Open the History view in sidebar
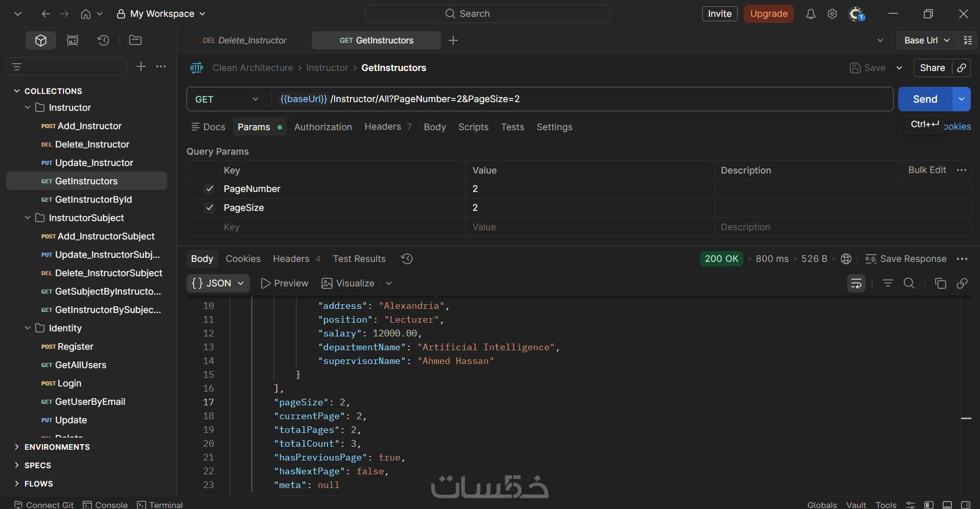 [x=103, y=40]
